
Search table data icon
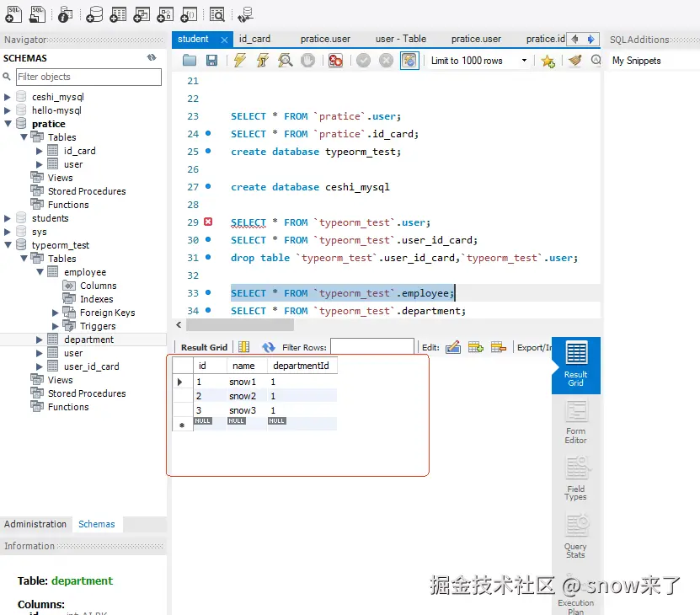click(x=217, y=14)
